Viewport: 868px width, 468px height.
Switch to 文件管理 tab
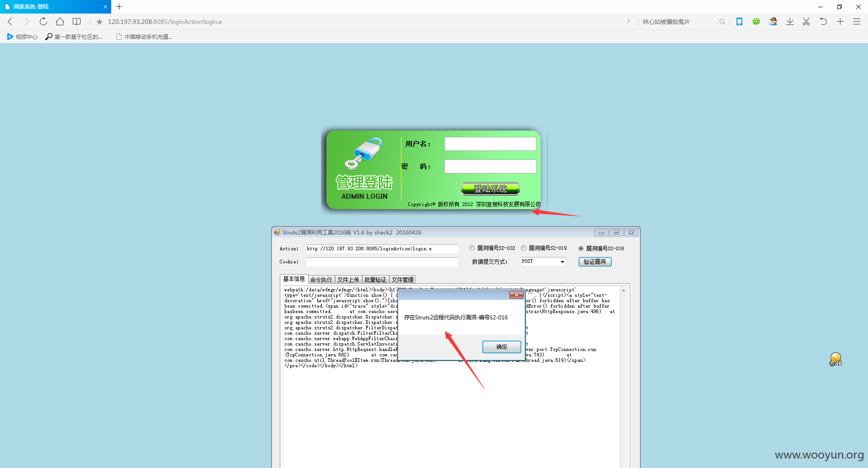click(402, 280)
